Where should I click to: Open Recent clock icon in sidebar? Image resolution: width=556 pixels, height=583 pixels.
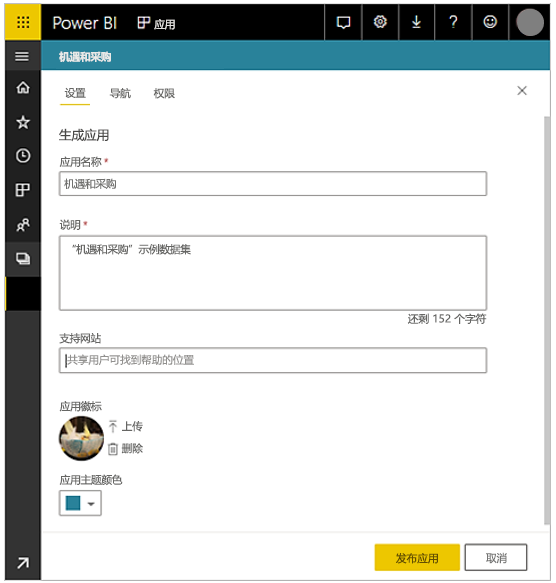(x=23, y=155)
